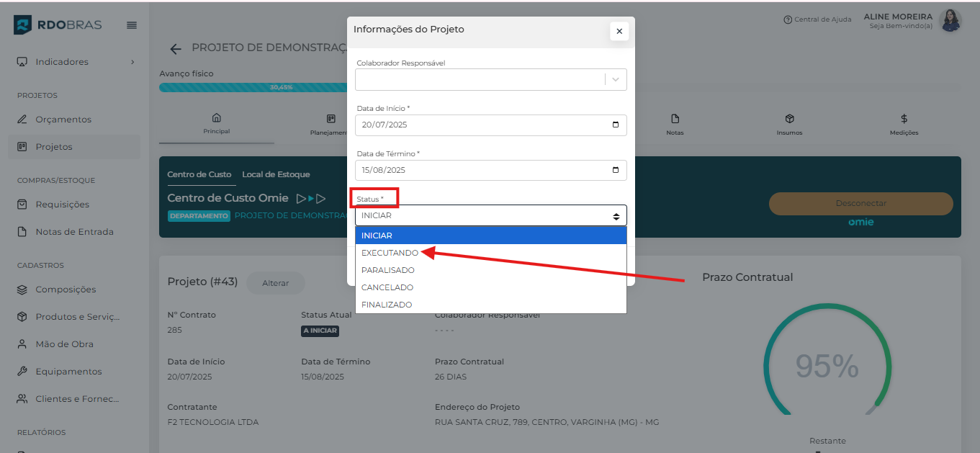The height and width of the screenshot is (453, 980).
Task: Click the Desconectar button
Action: (860, 204)
